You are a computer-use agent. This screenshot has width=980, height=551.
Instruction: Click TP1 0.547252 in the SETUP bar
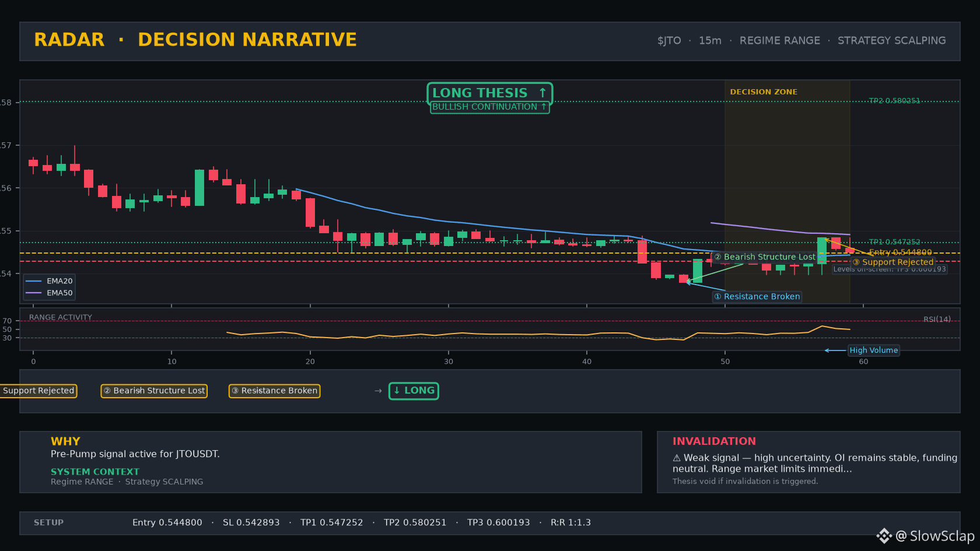[x=332, y=522]
